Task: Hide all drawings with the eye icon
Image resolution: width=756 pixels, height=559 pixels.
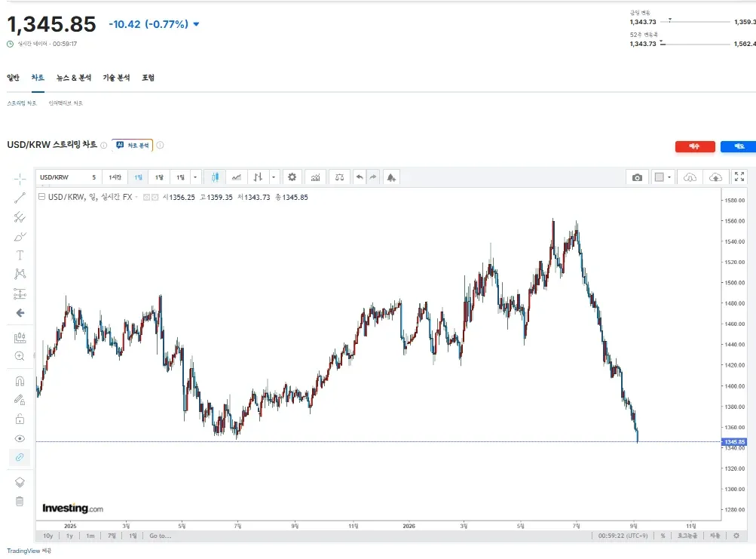Action: [x=20, y=438]
